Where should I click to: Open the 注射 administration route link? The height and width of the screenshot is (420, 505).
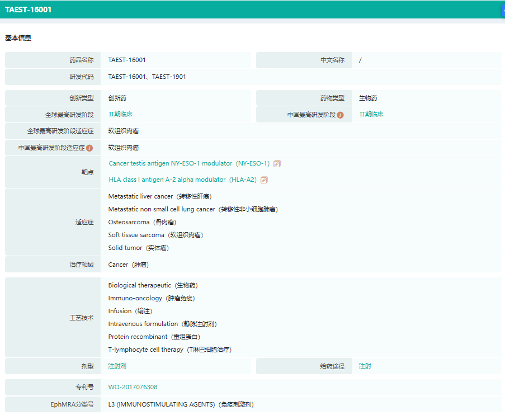pyautogui.click(x=365, y=366)
